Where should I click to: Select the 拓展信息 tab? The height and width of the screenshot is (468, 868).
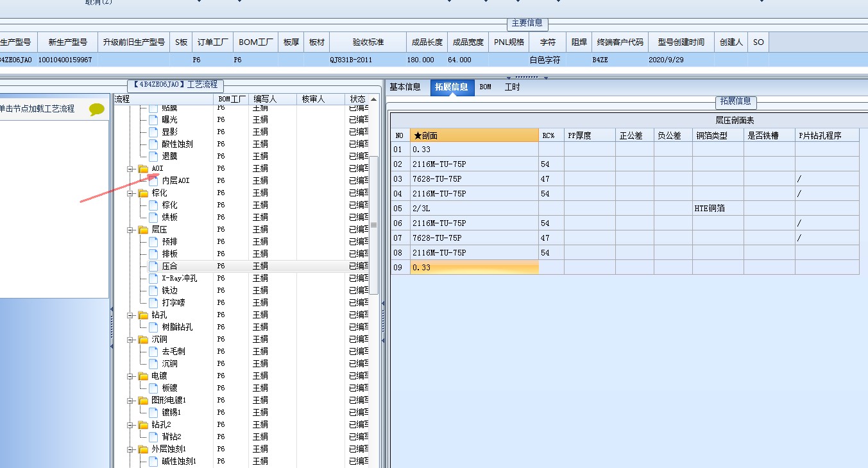click(x=451, y=87)
